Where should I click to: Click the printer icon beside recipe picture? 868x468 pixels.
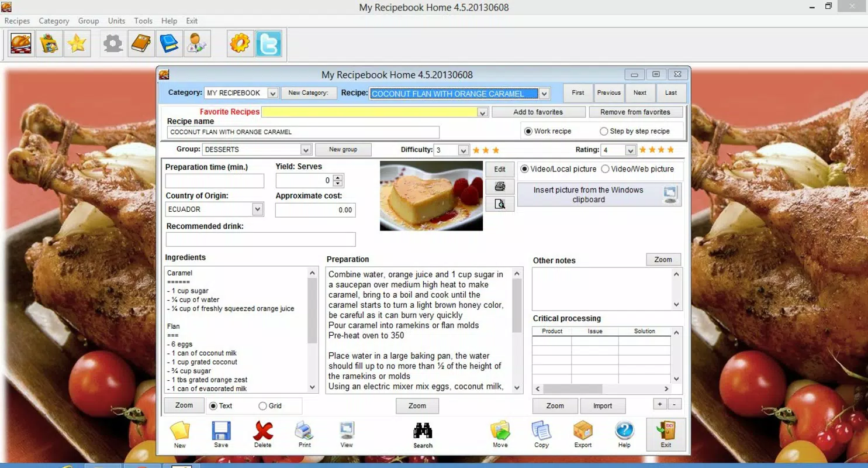[x=500, y=187]
